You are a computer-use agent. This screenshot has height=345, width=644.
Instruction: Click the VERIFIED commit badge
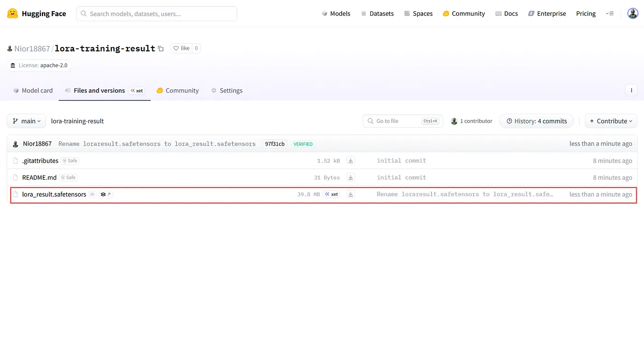(x=303, y=144)
